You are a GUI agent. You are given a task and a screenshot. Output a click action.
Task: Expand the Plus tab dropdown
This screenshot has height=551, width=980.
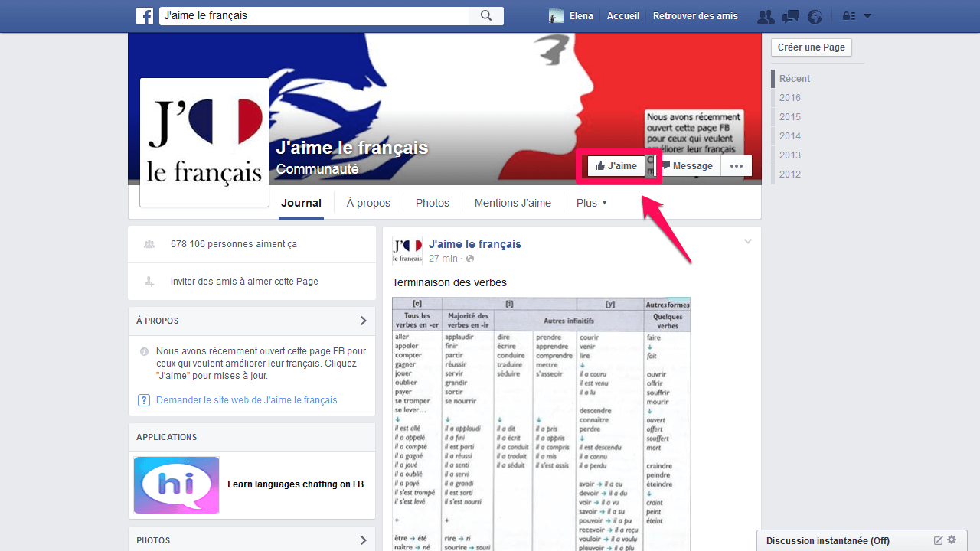coord(592,203)
